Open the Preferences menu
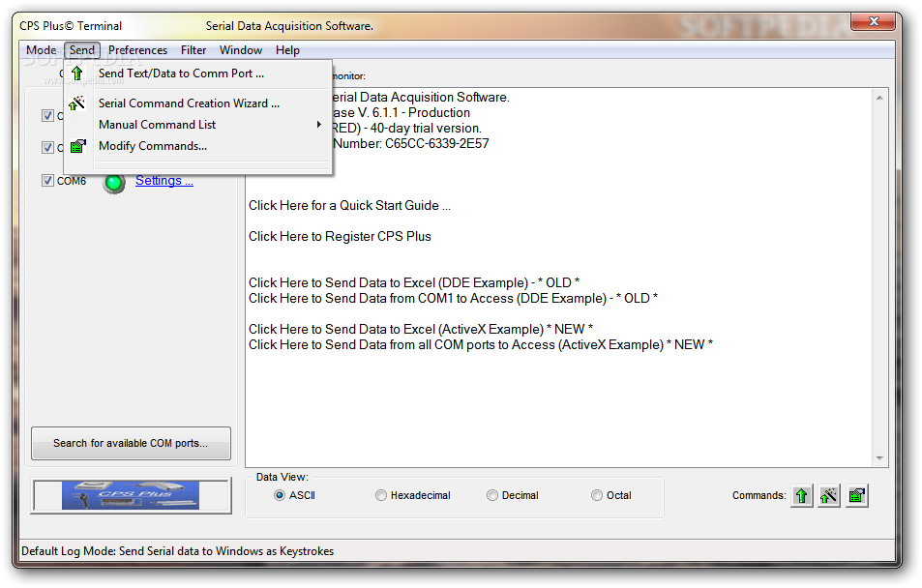 tap(137, 50)
